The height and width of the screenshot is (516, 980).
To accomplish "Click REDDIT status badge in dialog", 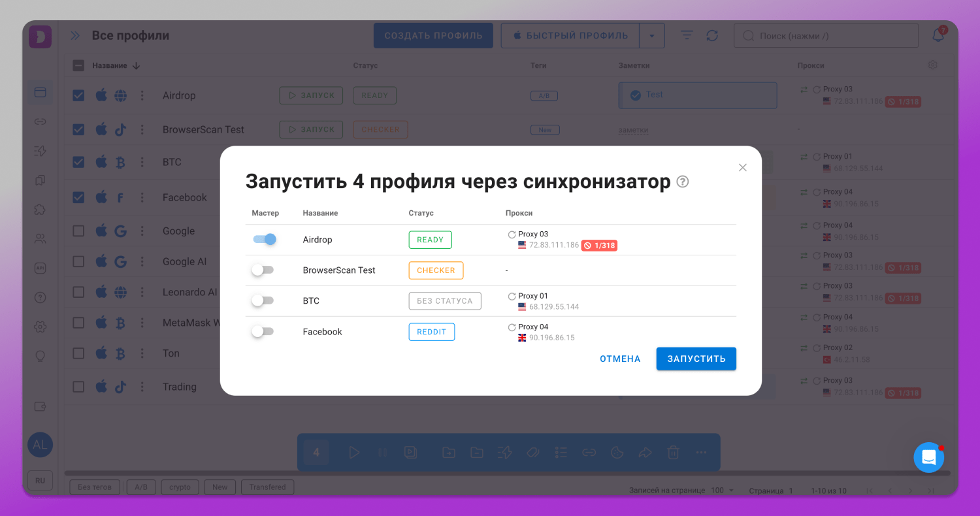I will tap(431, 332).
